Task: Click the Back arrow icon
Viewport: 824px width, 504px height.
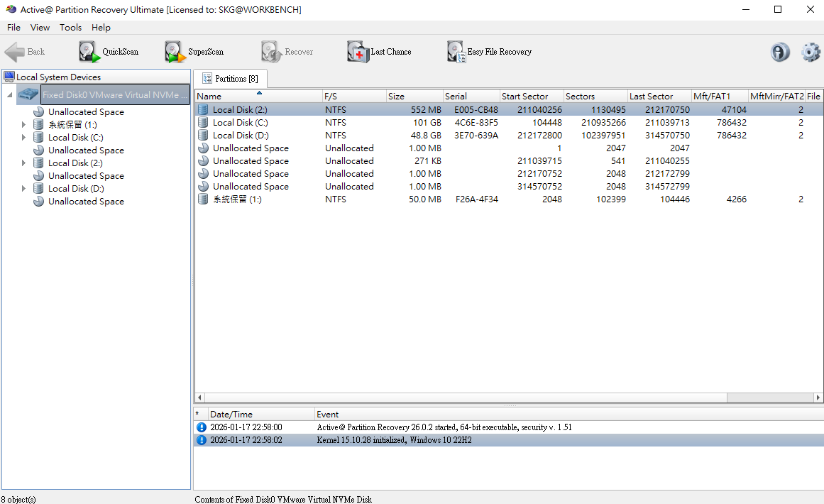Action: [x=14, y=52]
